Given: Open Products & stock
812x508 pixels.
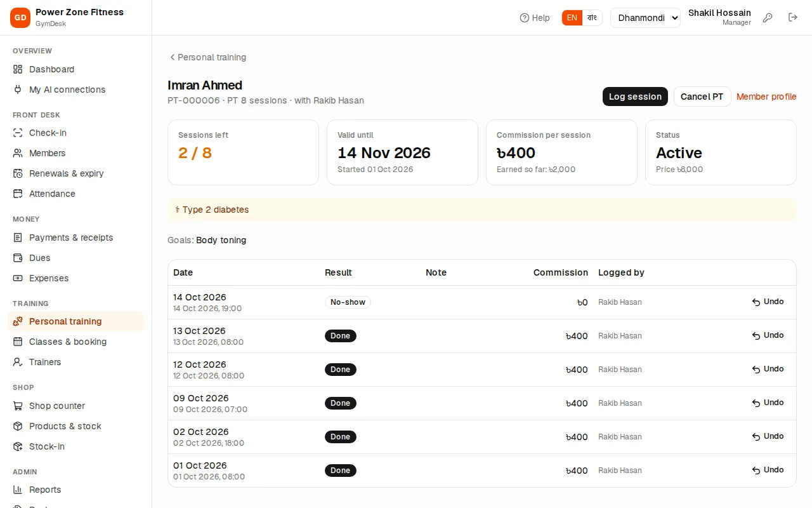Looking at the screenshot, I should 76,426.
